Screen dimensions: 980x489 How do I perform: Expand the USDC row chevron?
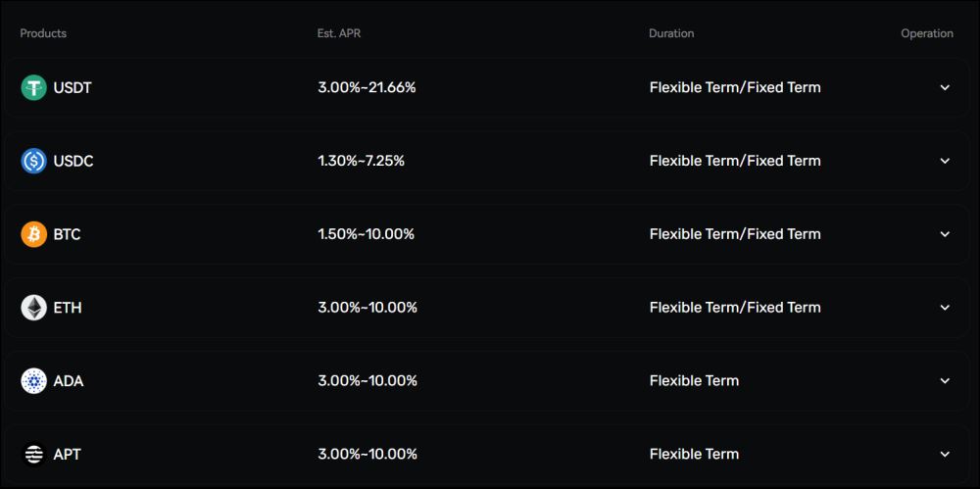945,161
